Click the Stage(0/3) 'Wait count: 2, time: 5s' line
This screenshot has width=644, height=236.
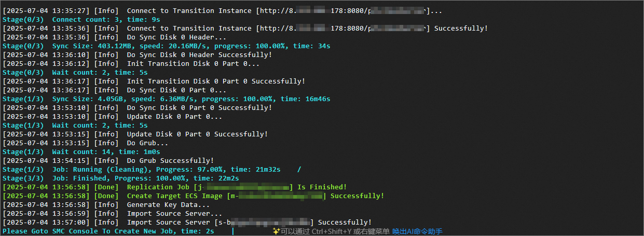click(75, 72)
